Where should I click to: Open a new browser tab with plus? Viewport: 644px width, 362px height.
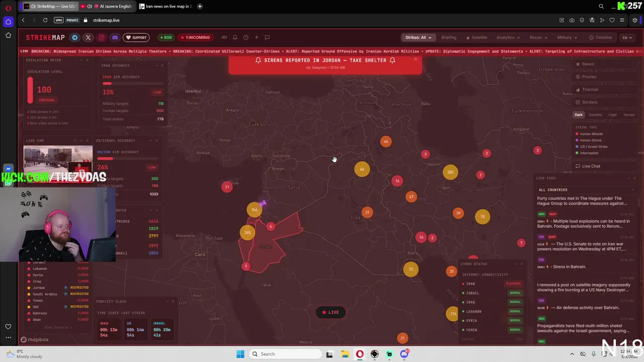coord(200,6)
